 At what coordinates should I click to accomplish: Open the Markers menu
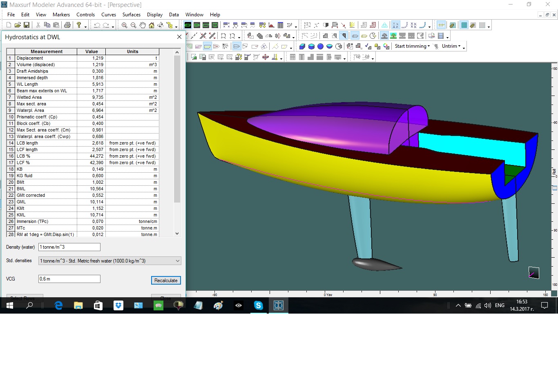click(x=61, y=15)
